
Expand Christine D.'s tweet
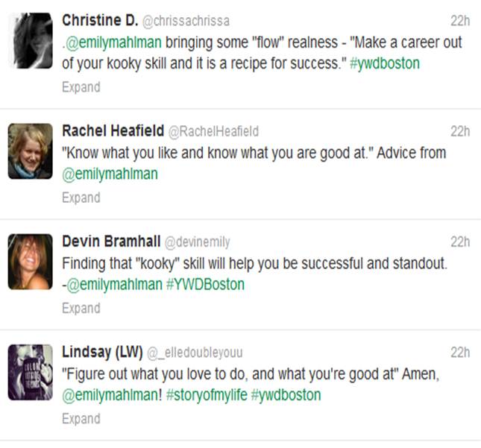point(81,87)
